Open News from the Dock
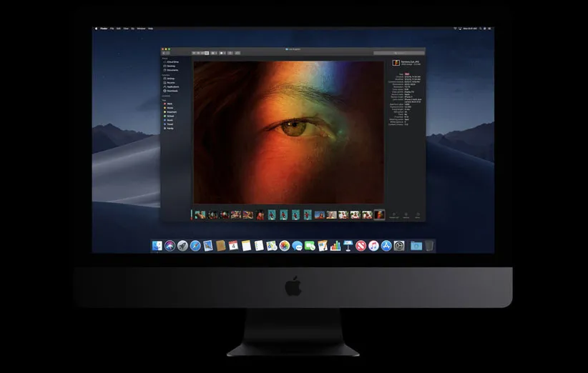Viewport: 588px width, 373px height. point(361,246)
